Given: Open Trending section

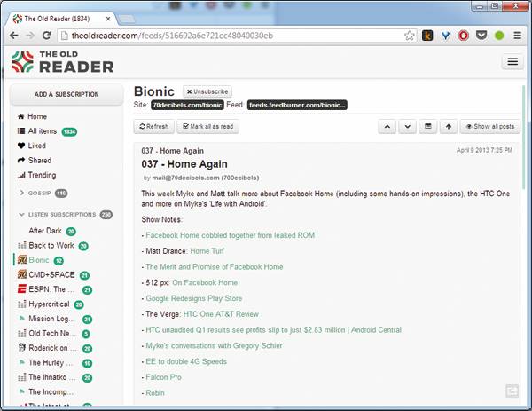Looking at the screenshot, I should 42,175.
